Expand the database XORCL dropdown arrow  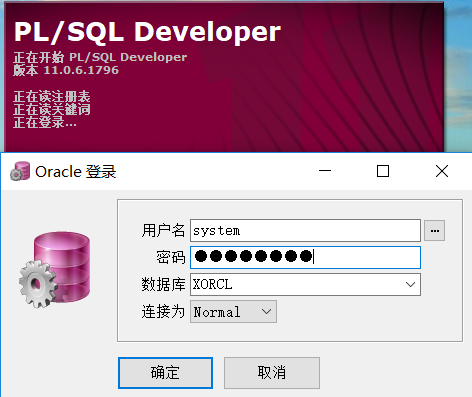[x=410, y=284]
